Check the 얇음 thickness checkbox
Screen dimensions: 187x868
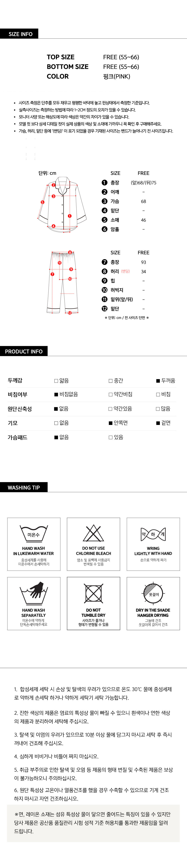(x=56, y=381)
